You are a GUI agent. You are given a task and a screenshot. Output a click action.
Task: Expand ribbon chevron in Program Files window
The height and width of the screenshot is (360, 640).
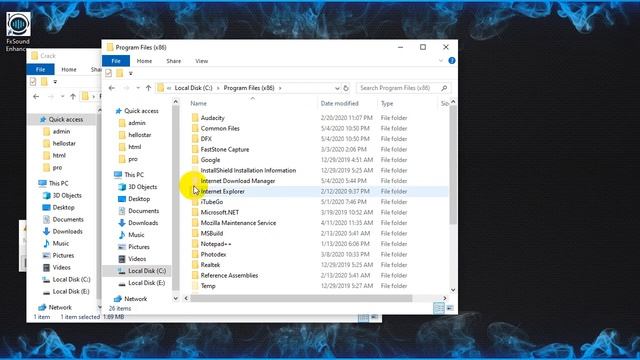pos(441,60)
